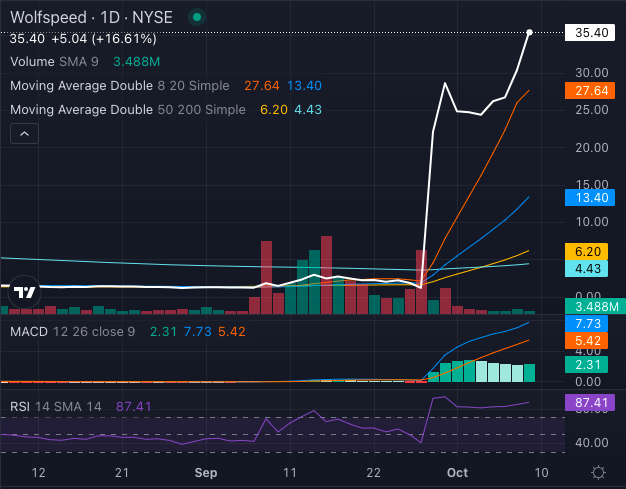This screenshot has width=626, height=489.
Task: Click the green 3.488M volume tag
Action: coord(593,306)
